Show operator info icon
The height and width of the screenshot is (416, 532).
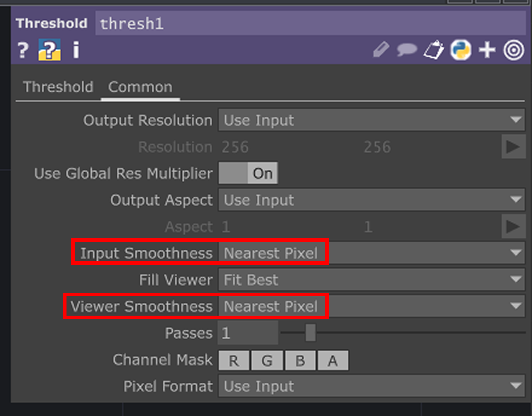76,50
